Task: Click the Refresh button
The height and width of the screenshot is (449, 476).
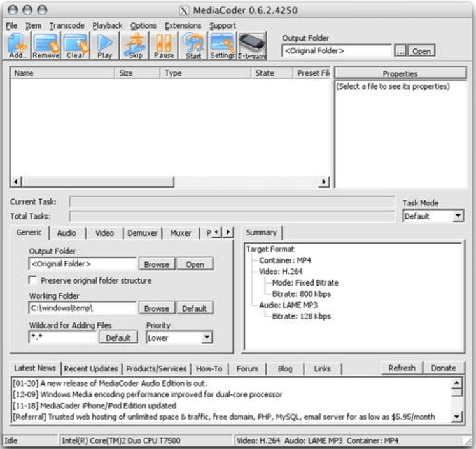Action: click(402, 368)
